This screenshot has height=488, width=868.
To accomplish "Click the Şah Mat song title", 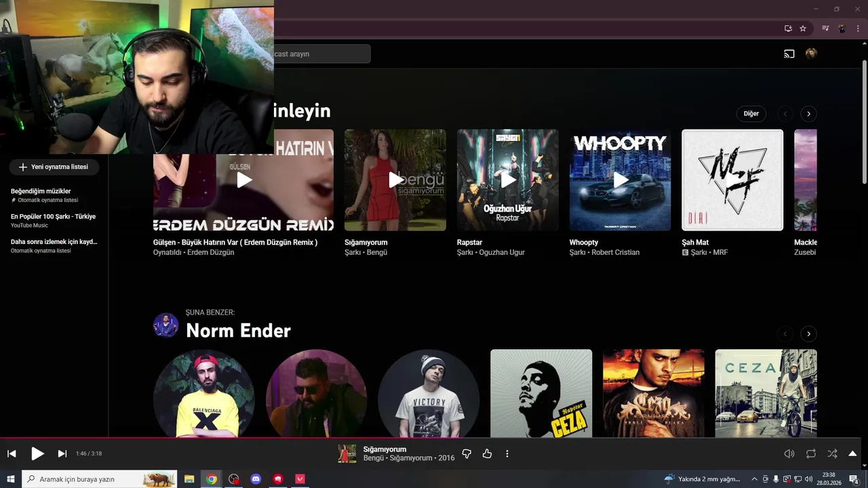I will point(695,242).
